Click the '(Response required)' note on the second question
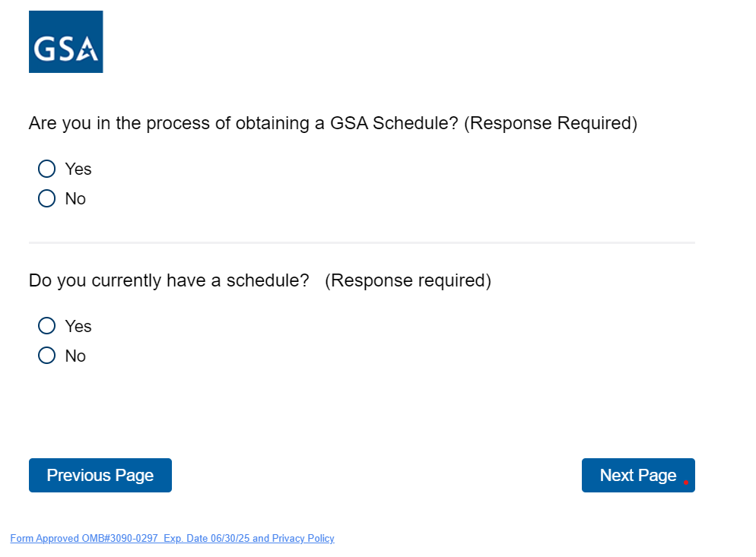The width and height of the screenshot is (756, 557). [x=408, y=280]
